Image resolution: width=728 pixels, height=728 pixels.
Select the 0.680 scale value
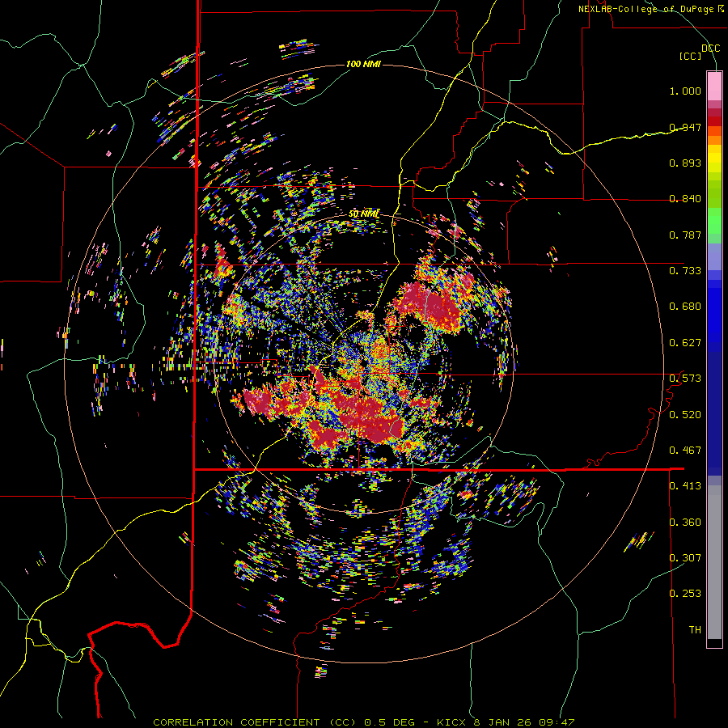(685, 306)
